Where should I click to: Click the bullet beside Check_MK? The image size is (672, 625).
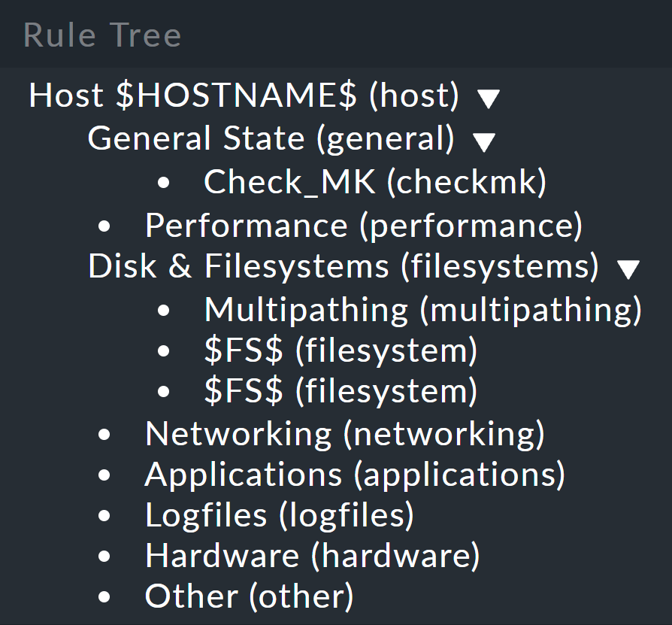[x=162, y=181]
